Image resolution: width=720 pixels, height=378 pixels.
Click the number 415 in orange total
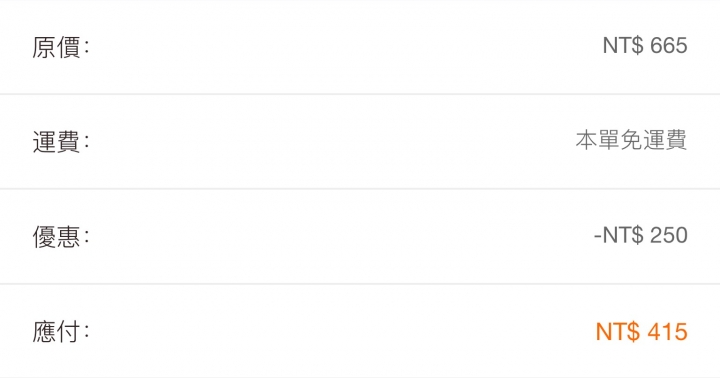[668, 332]
